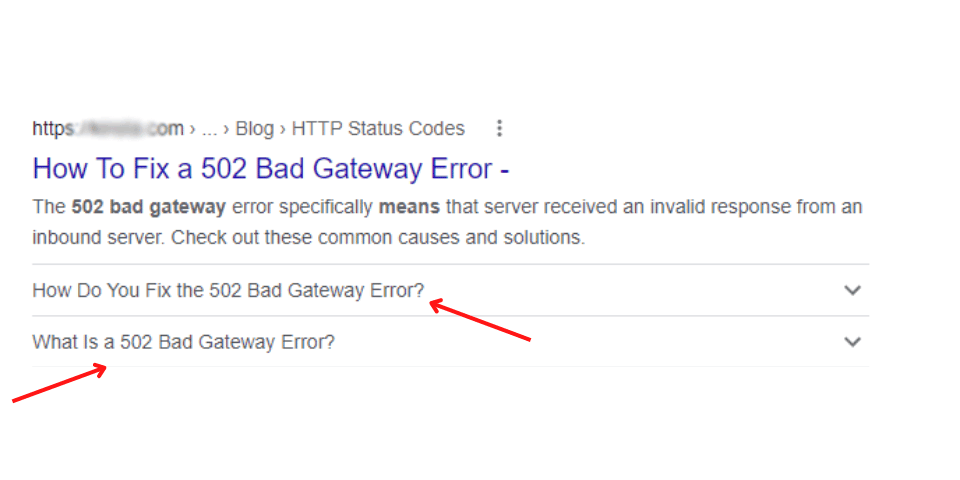960x480 pixels.
Task: Click the "Blog" breadcrumb segment
Action: point(254,129)
